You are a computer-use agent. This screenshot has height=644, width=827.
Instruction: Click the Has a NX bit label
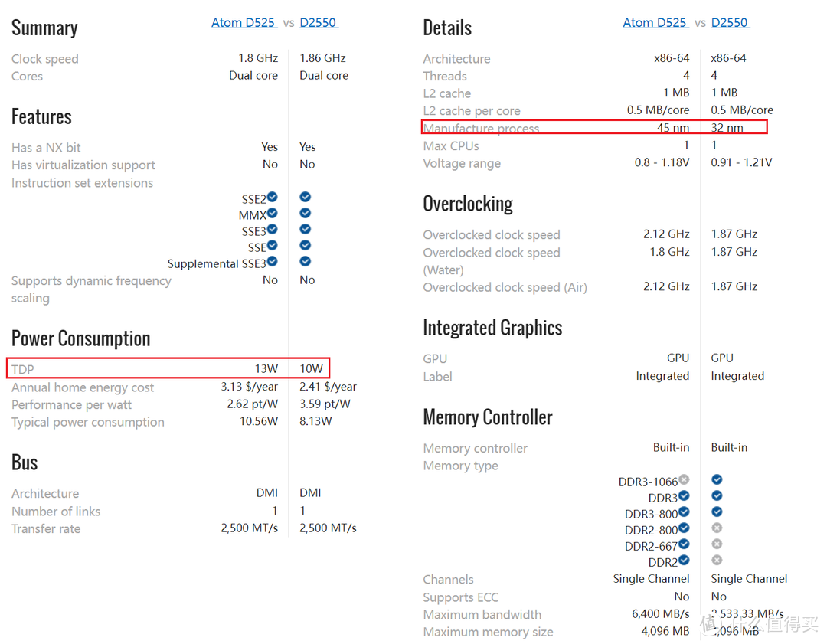tap(47, 148)
